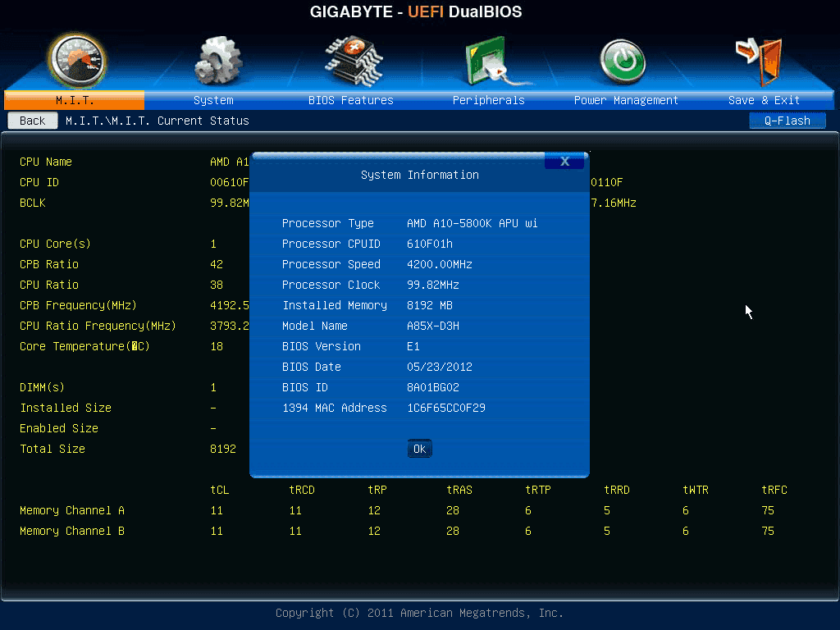
Task: Click the M.I.T. speedometer gauge icon
Action: [76, 61]
